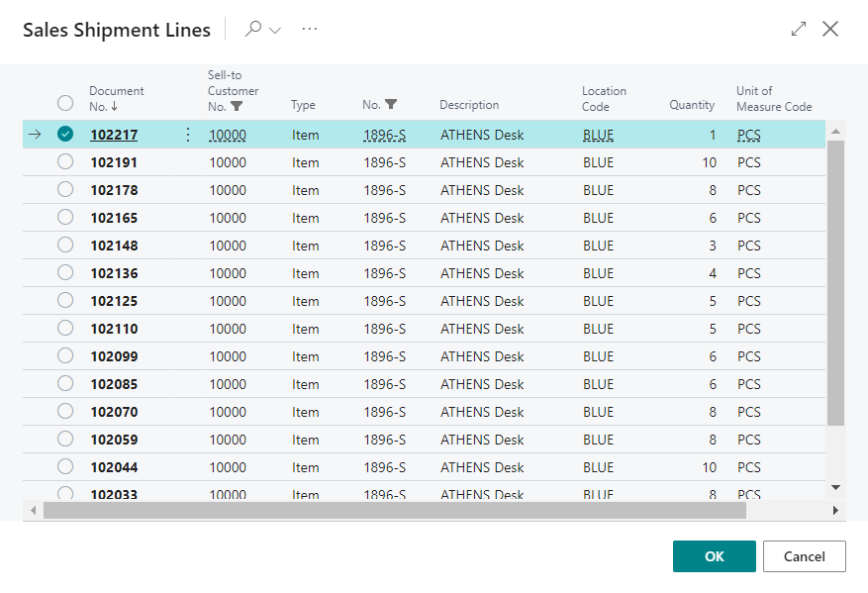This screenshot has height=593, width=868.
Task: Deselect the checked row 102217
Action: point(65,135)
